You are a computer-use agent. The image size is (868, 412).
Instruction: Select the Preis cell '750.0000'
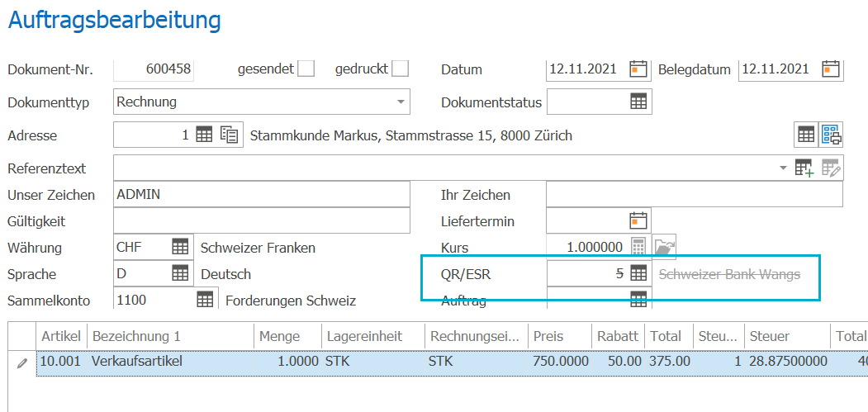[x=560, y=362]
